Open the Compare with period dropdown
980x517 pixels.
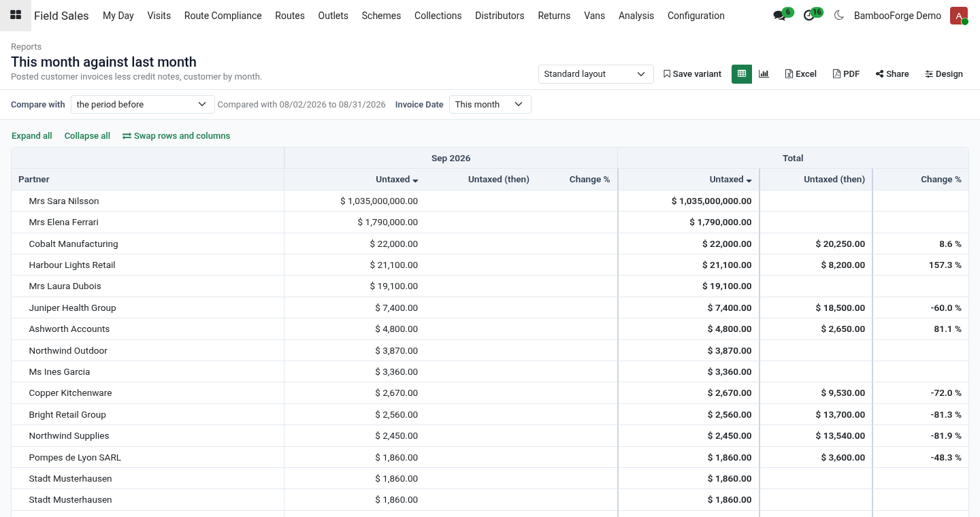142,105
